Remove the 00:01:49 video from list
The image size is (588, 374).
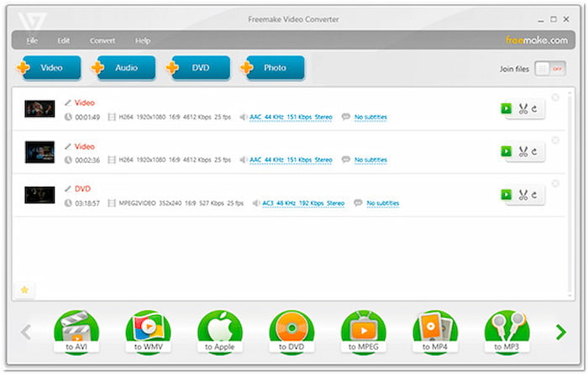555,97
